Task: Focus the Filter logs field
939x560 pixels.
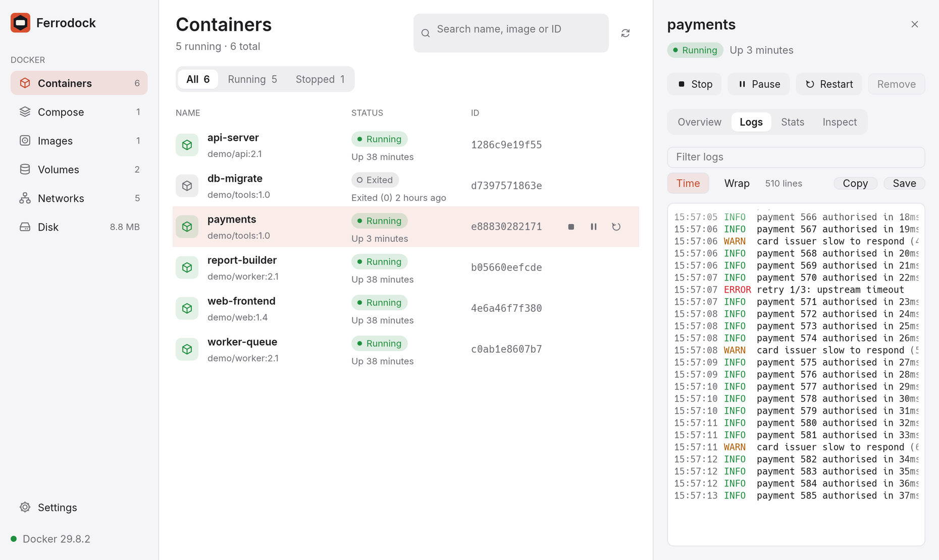Action: click(x=796, y=157)
